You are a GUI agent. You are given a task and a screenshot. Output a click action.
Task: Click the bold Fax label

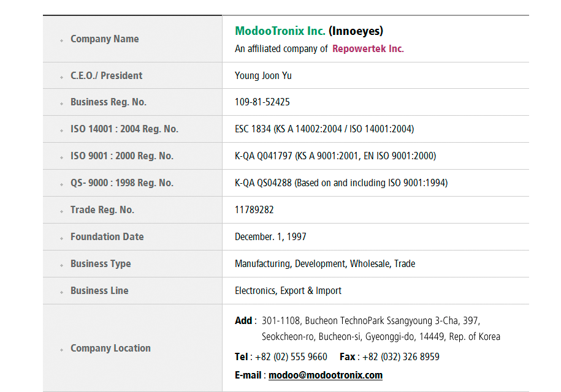[x=347, y=357]
